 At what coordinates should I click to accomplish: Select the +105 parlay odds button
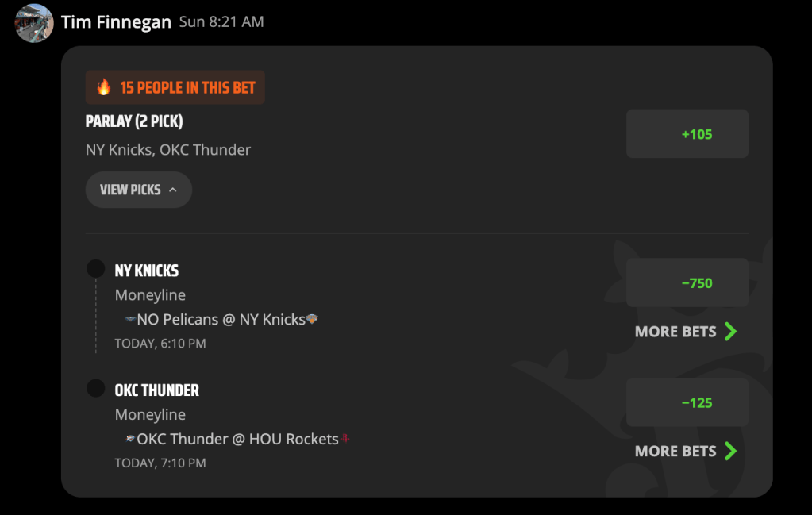pyautogui.click(x=687, y=133)
